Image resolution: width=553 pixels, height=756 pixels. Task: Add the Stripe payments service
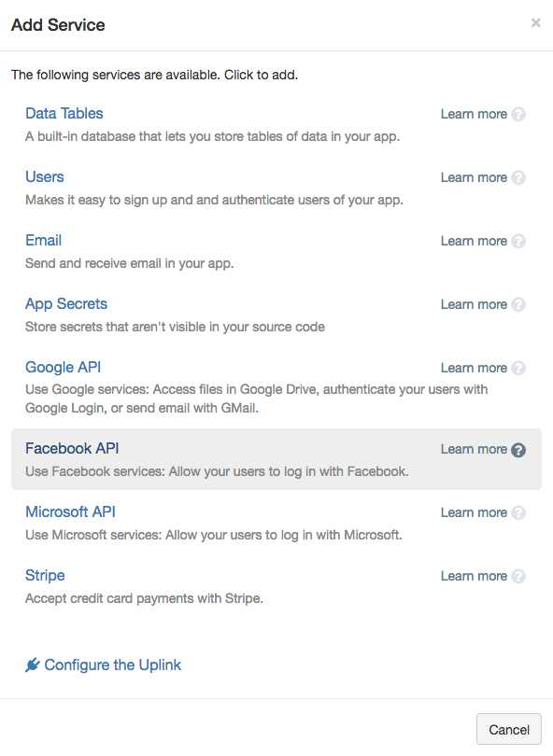pos(46,576)
